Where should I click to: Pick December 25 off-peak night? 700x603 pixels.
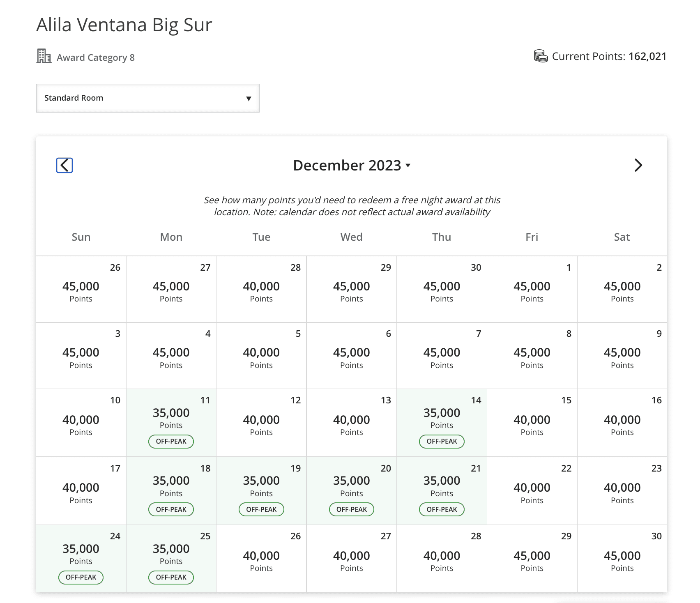[x=171, y=558]
